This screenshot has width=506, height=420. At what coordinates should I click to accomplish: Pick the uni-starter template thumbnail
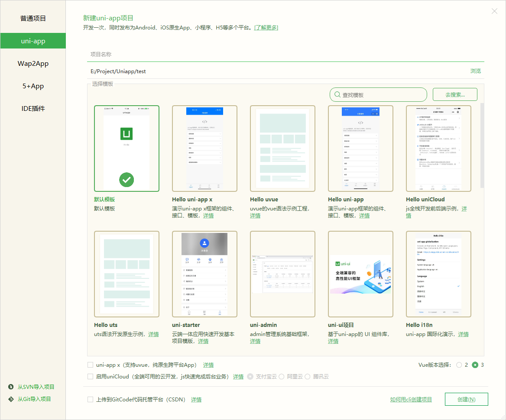pos(204,274)
